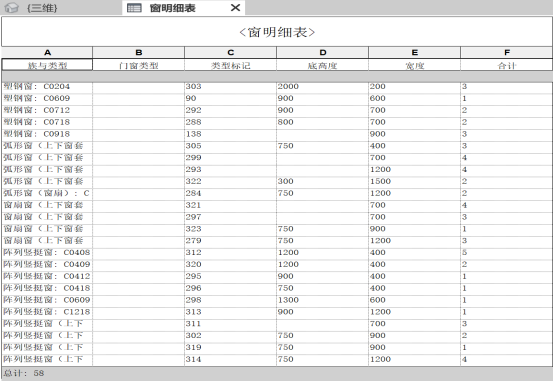
Task: Click type mark 297 cell
Action: (x=230, y=217)
